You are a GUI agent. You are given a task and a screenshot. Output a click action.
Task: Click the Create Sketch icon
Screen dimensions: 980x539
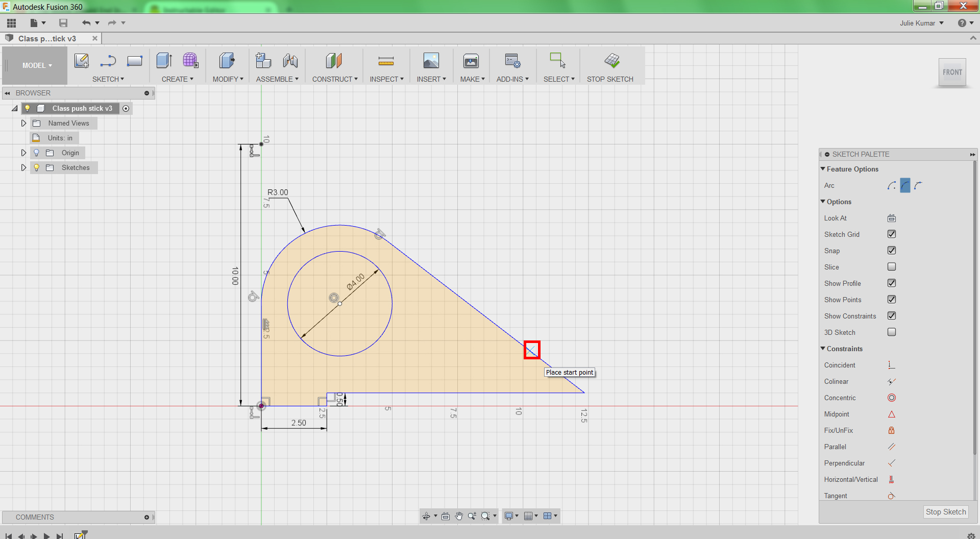point(82,61)
